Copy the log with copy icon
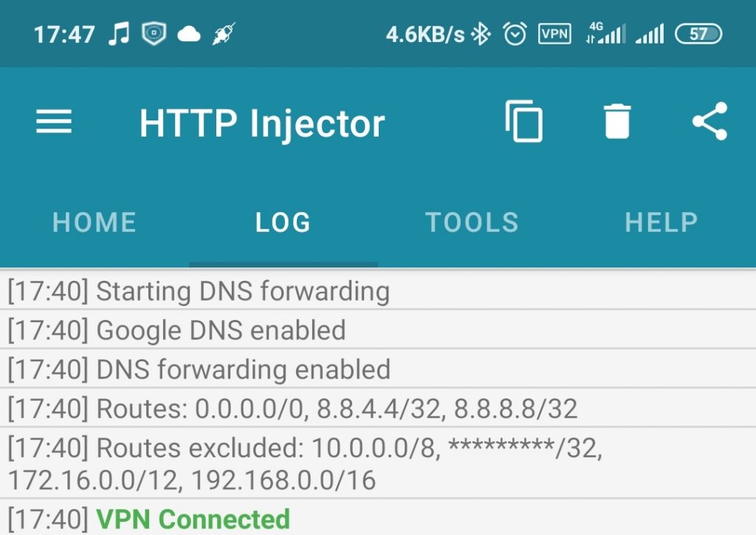Image resolution: width=756 pixels, height=535 pixels. [524, 121]
